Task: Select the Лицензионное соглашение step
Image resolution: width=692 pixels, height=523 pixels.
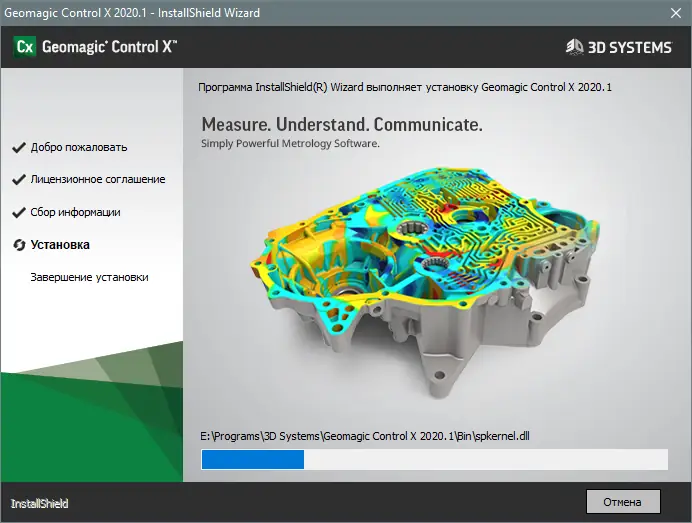Action: 98,179
